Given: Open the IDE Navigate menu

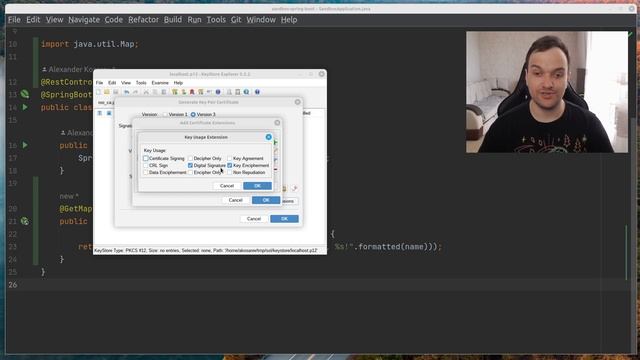Looking at the screenshot, I should 84,20.
